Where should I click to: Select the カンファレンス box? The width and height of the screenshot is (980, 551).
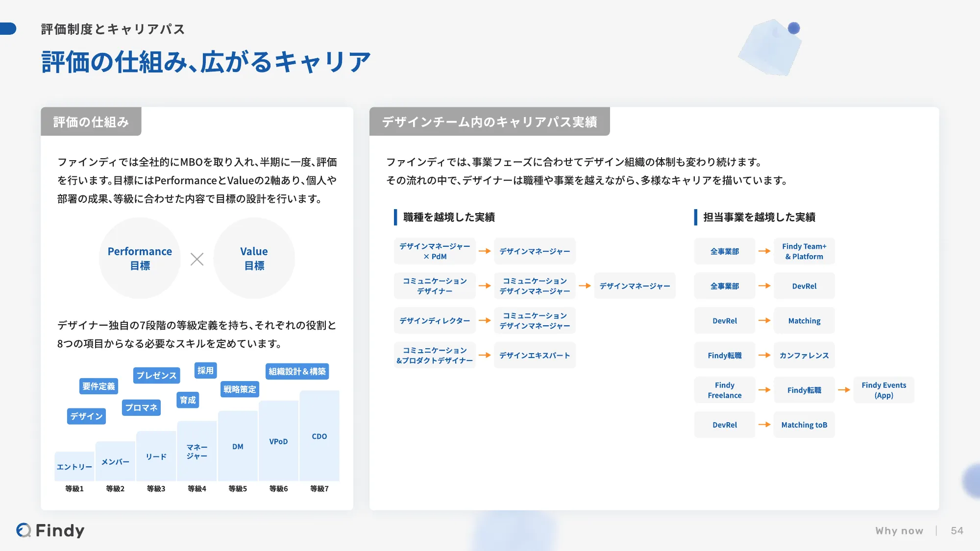804,355
